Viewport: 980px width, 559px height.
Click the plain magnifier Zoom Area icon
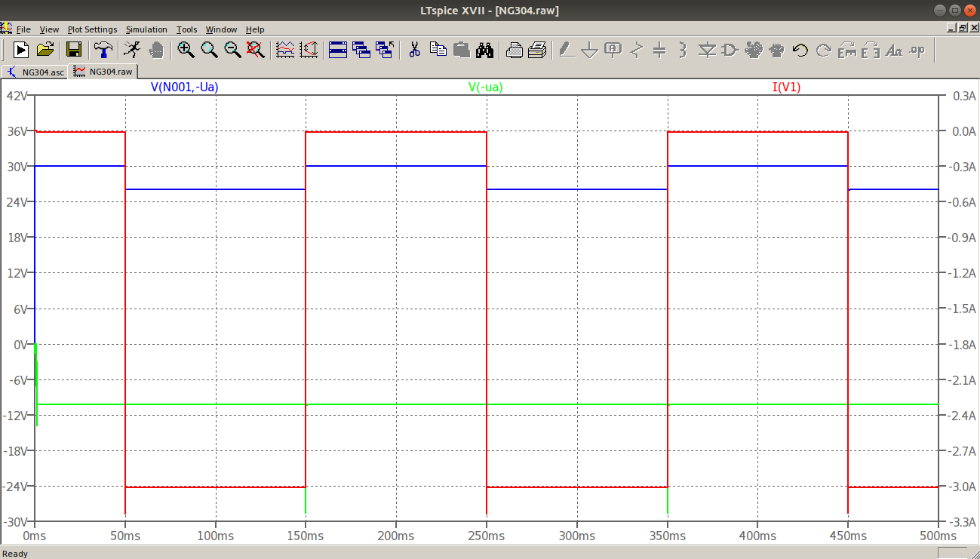click(209, 50)
